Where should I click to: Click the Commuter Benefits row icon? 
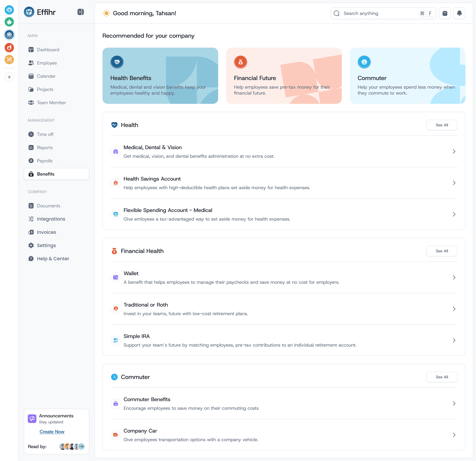116,404
